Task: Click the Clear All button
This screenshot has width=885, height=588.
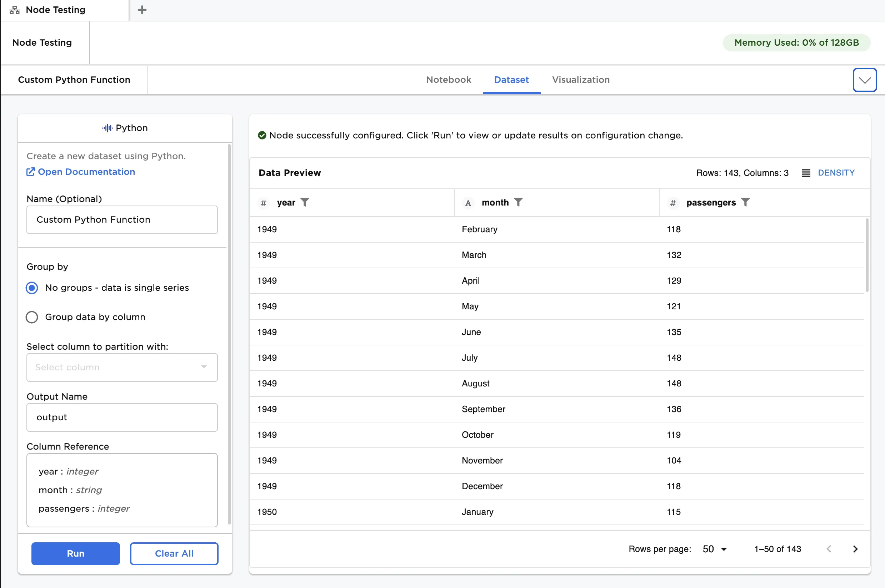Action: [x=174, y=553]
